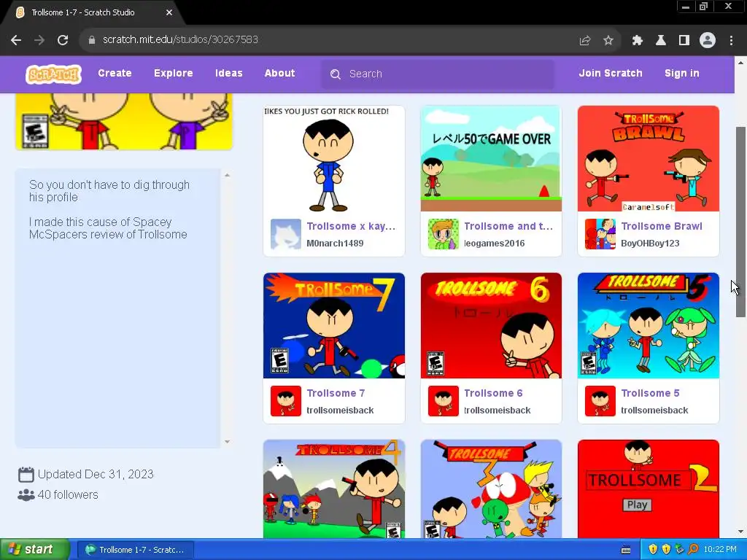
Task: Visit trollsomeisback link under Trollsome 7
Action: tap(340, 411)
